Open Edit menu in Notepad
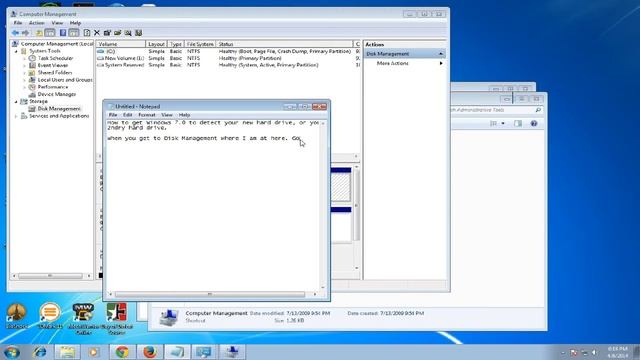 pos(128,115)
